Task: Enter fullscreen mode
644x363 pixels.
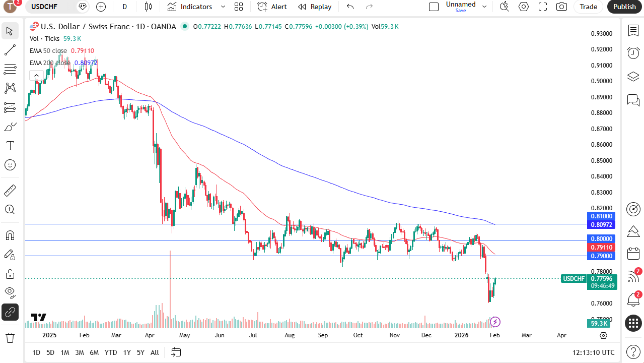Action: [x=543, y=7]
